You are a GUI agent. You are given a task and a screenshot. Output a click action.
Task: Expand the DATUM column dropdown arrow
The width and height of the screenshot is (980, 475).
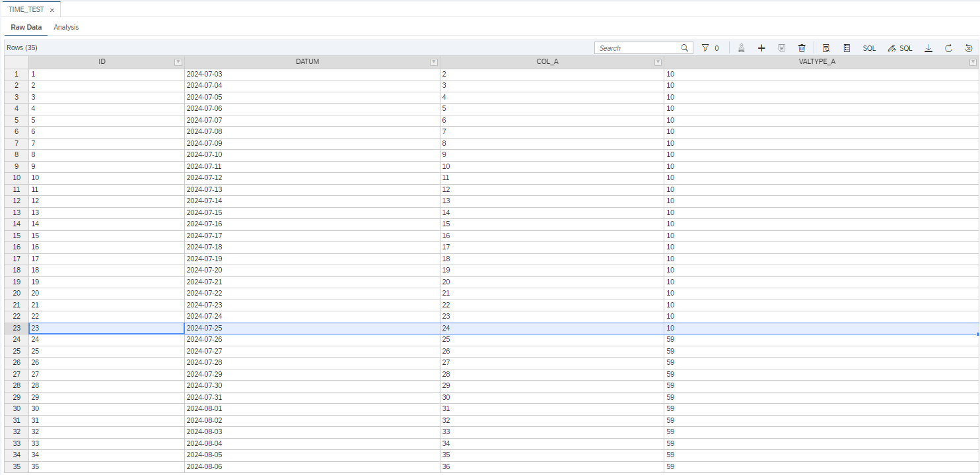[433, 62]
